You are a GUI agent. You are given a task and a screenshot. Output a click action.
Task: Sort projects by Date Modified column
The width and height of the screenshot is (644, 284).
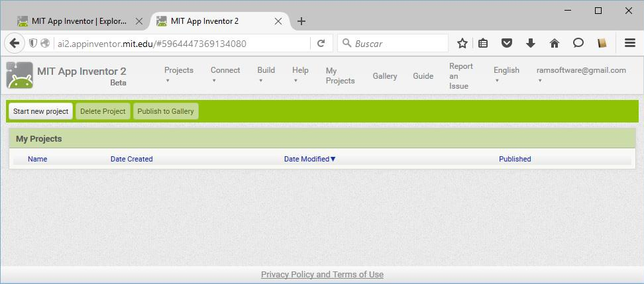coord(309,159)
